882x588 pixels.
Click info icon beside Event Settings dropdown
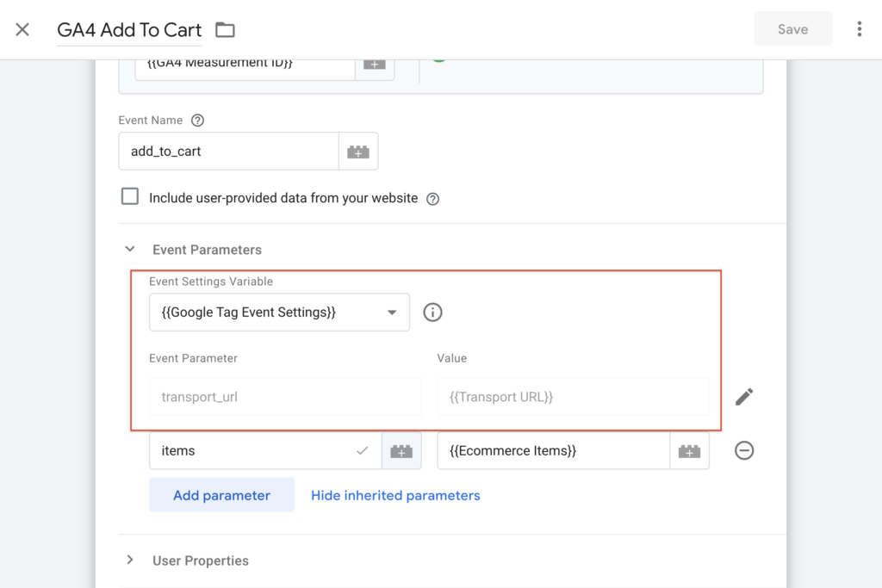(x=433, y=313)
